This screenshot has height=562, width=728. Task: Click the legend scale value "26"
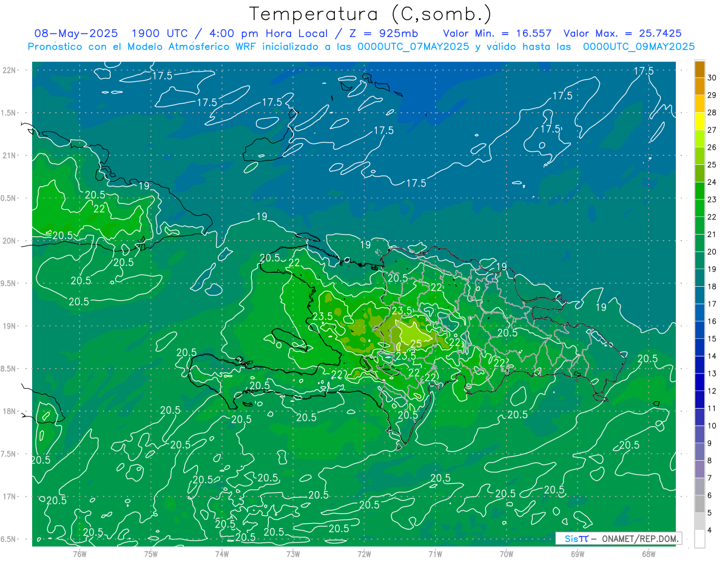(x=712, y=147)
